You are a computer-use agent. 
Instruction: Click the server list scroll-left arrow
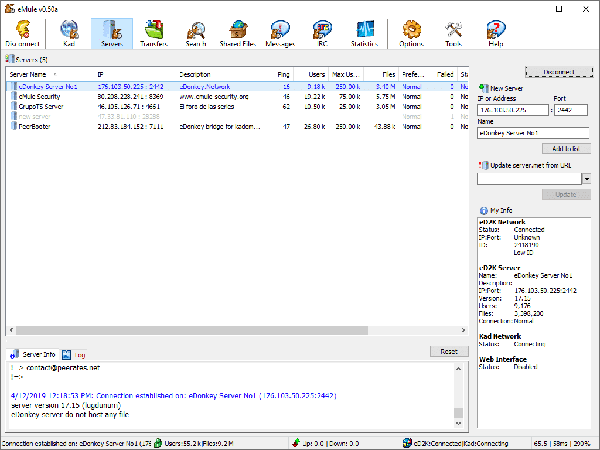pyautogui.click(x=11, y=330)
